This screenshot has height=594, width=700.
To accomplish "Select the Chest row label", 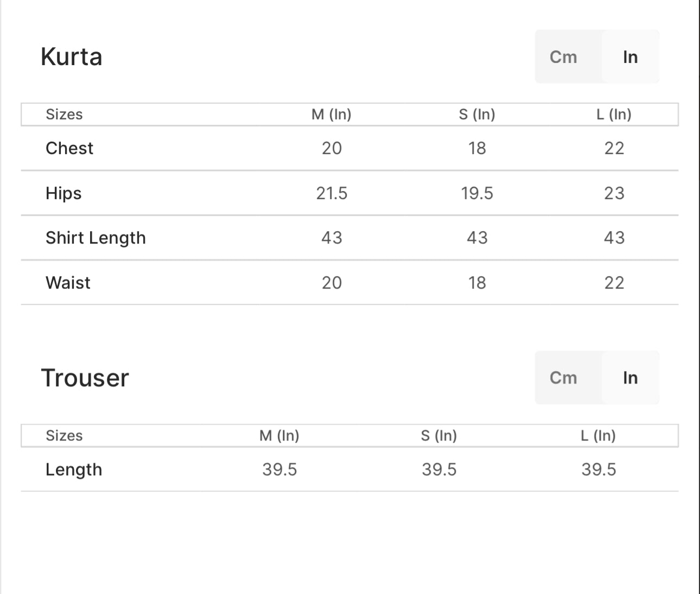I will tap(69, 148).
